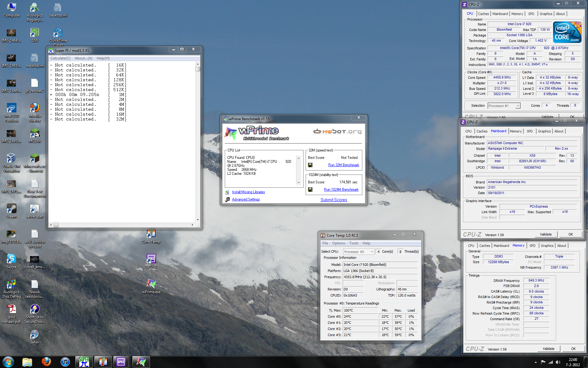
Task: Click Validate in Memory CPU-Z window
Action: pos(548,349)
